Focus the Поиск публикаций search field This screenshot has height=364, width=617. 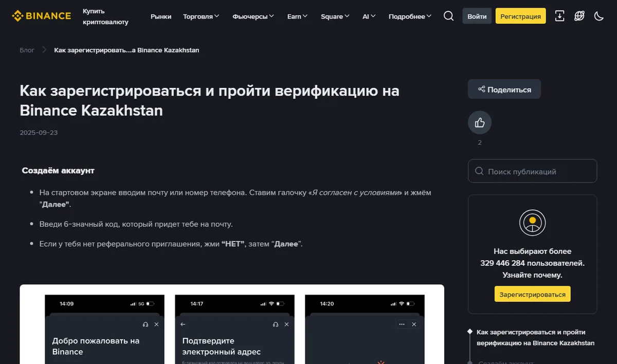click(532, 171)
